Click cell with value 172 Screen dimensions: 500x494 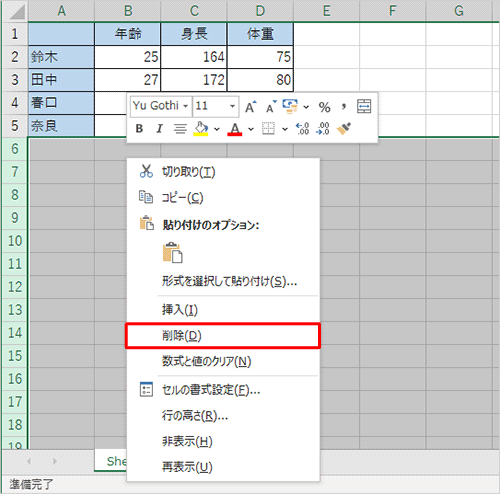point(194,80)
